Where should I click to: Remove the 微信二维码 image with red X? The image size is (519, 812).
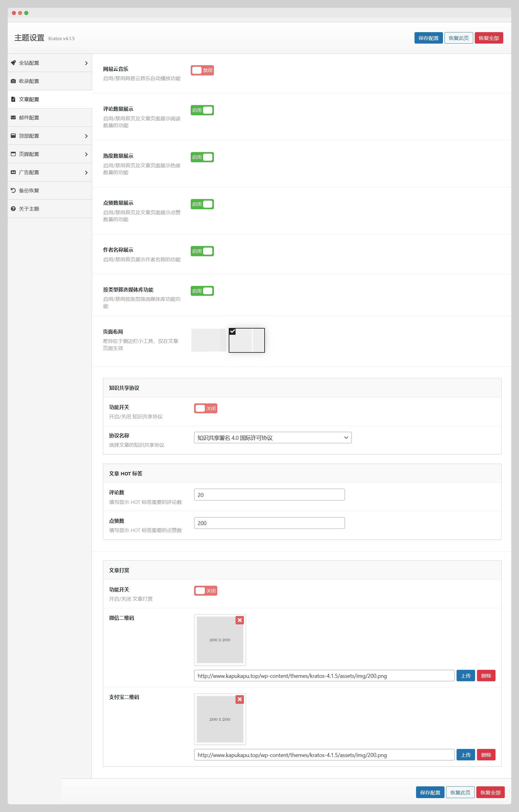[240, 620]
